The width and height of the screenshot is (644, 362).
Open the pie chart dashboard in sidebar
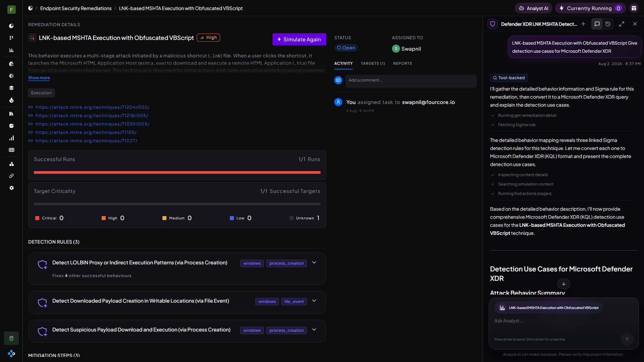click(11, 26)
